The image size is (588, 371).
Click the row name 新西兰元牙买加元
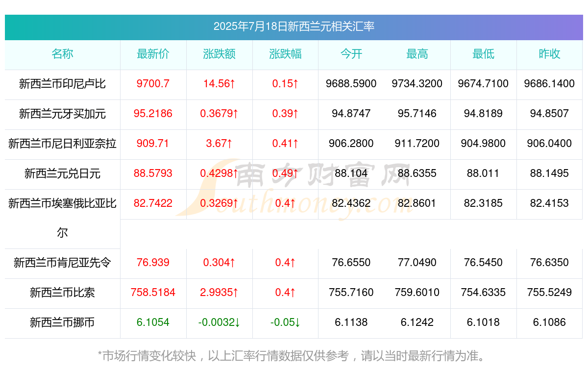(x=62, y=114)
